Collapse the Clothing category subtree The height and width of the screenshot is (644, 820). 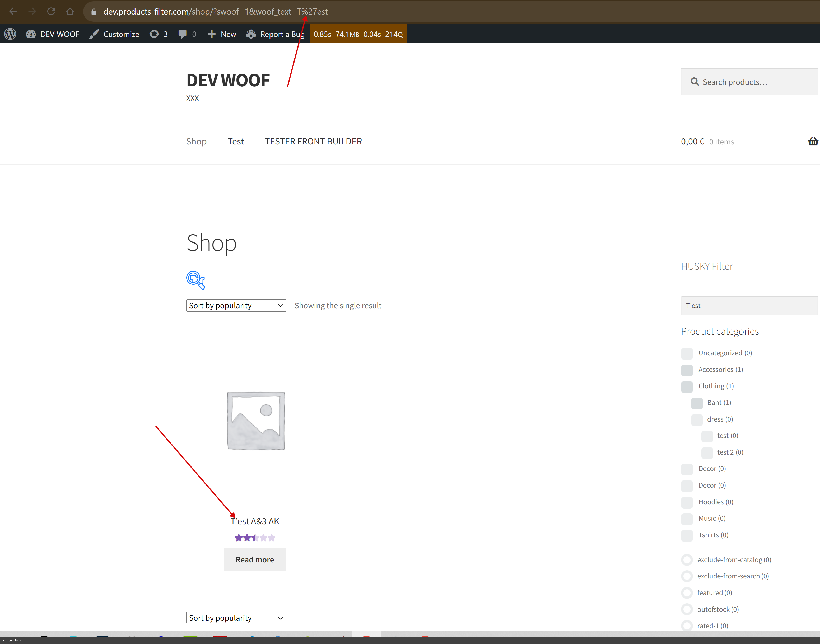click(x=742, y=386)
